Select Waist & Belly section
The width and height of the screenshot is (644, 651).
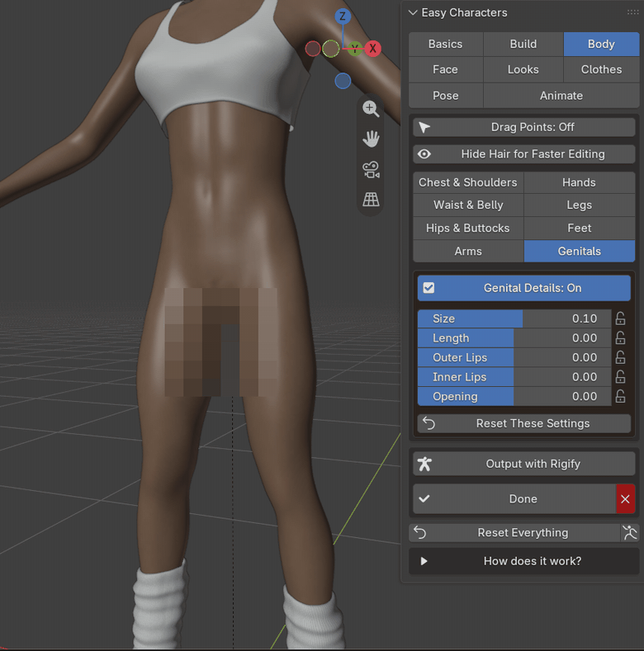[468, 205]
